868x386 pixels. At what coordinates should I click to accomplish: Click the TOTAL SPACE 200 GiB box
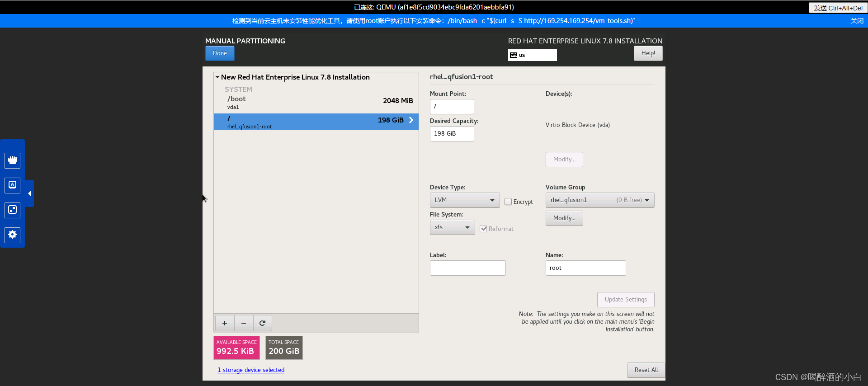click(x=284, y=348)
